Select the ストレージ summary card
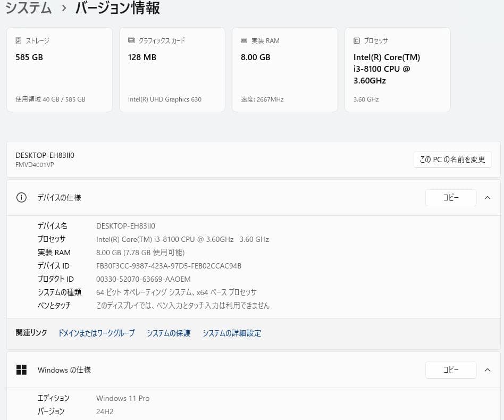The height and width of the screenshot is (420, 504). [60, 69]
